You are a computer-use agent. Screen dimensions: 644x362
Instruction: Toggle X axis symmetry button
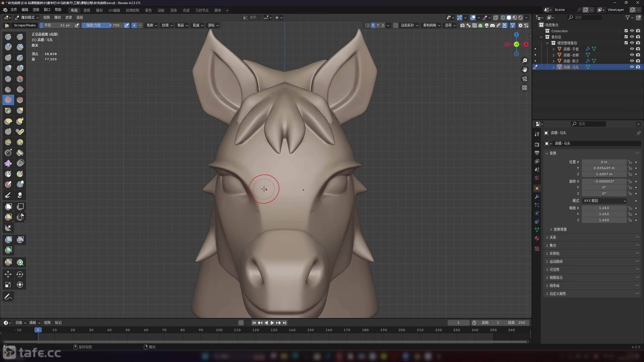373,25
